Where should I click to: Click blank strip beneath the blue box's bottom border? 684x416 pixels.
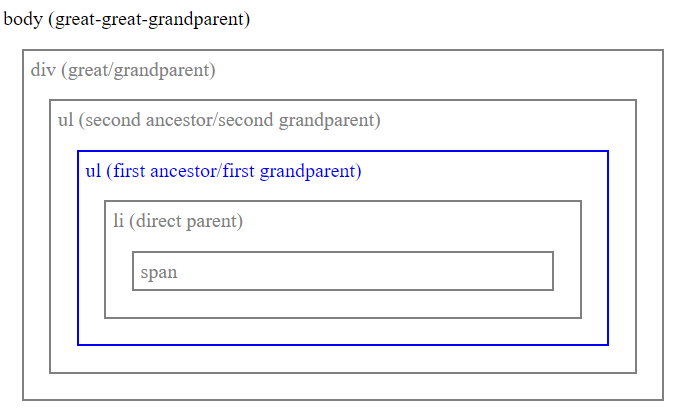coord(342,359)
